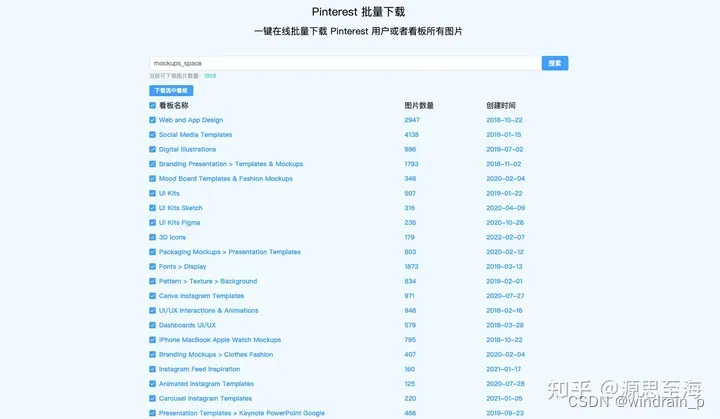Screen dimensions: 720x419
Task: Click creation date 2020-10-28
Action: [505, 222]
